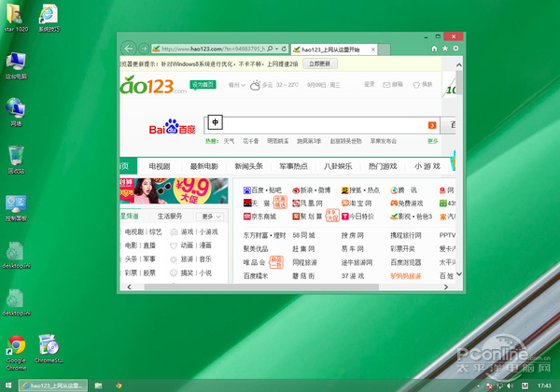Click the 携程旅行网 text link

(406, 235)
